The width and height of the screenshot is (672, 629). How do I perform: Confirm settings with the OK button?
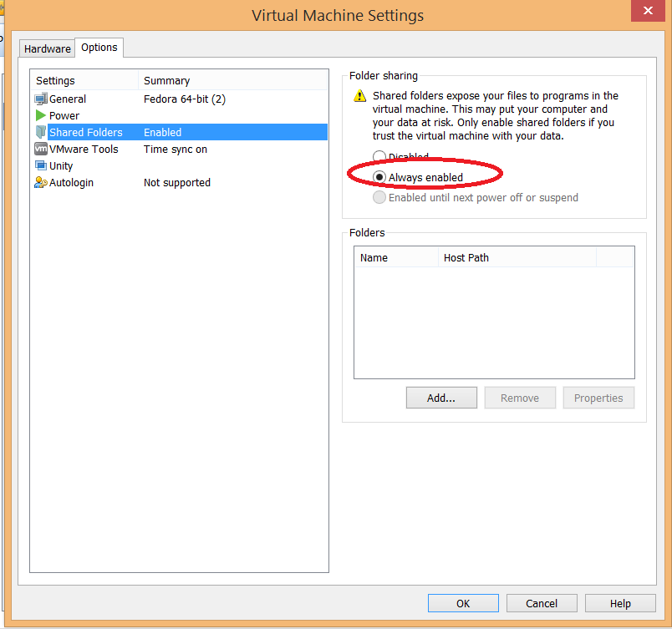click(x=463, y=603)
